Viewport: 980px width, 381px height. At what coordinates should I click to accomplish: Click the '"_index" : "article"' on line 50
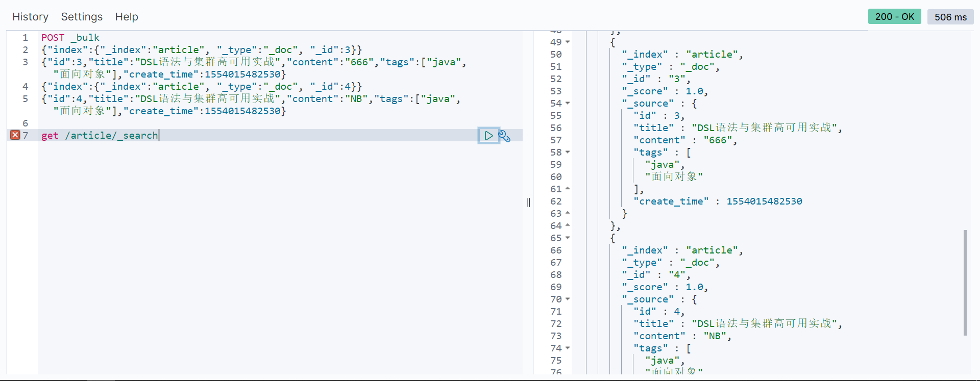682,55
